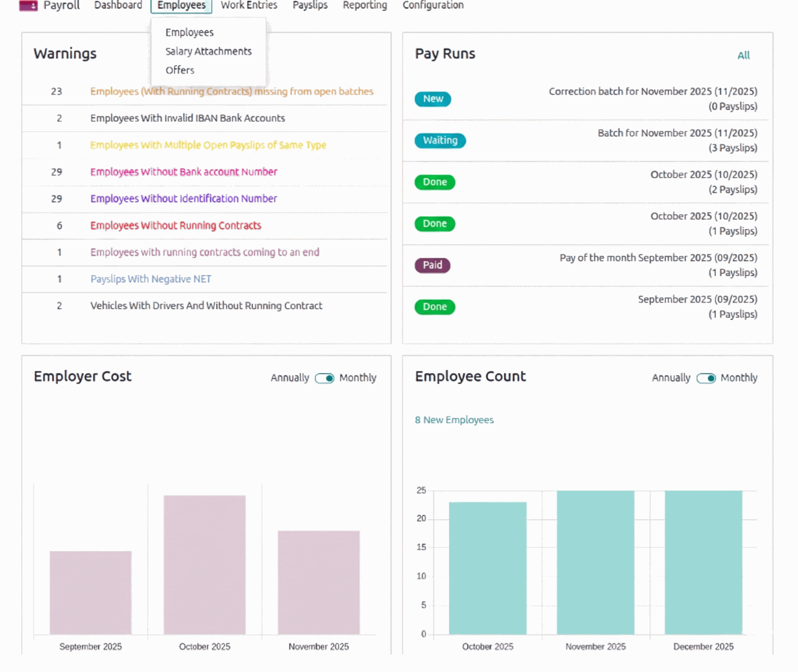
Task: Click the New status badge
Action: pyautogui.click(x=433, y=99)
